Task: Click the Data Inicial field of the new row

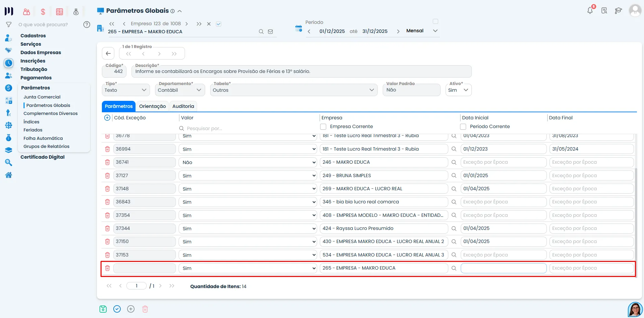Action: pos(503,268)
